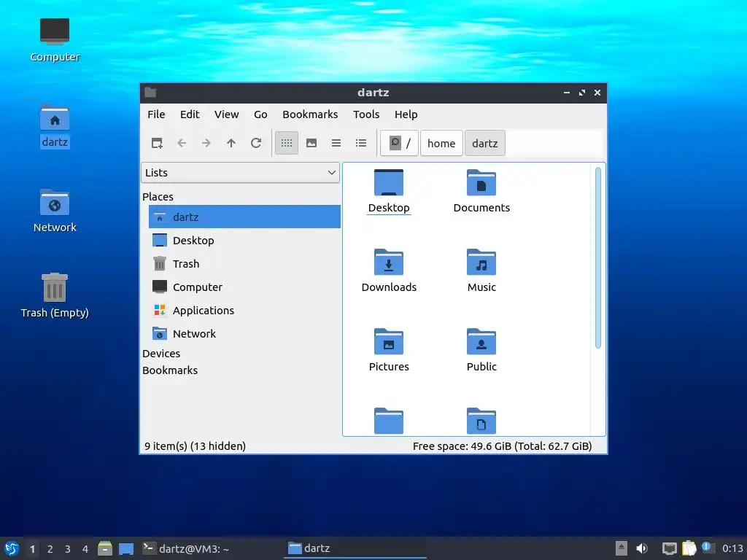The width and height of the screenshot is (747, 560).
Task: Open the Edit menu
Action: click(x=190, y=114)
